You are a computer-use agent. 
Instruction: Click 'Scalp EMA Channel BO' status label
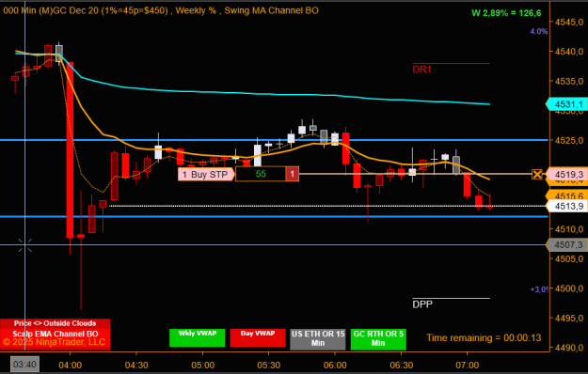(x=56, y=334)
